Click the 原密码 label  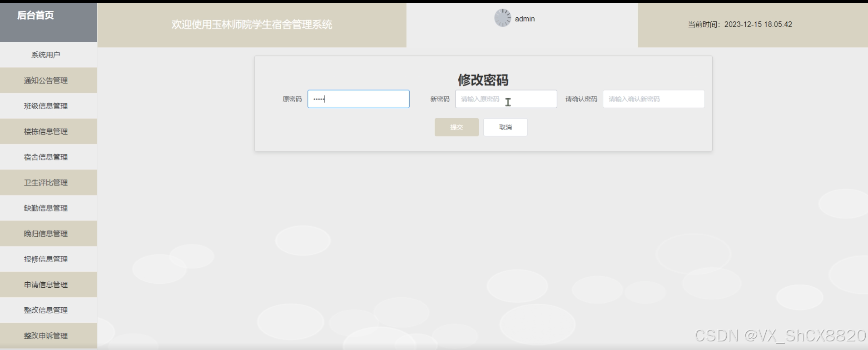tap(292, 99)
